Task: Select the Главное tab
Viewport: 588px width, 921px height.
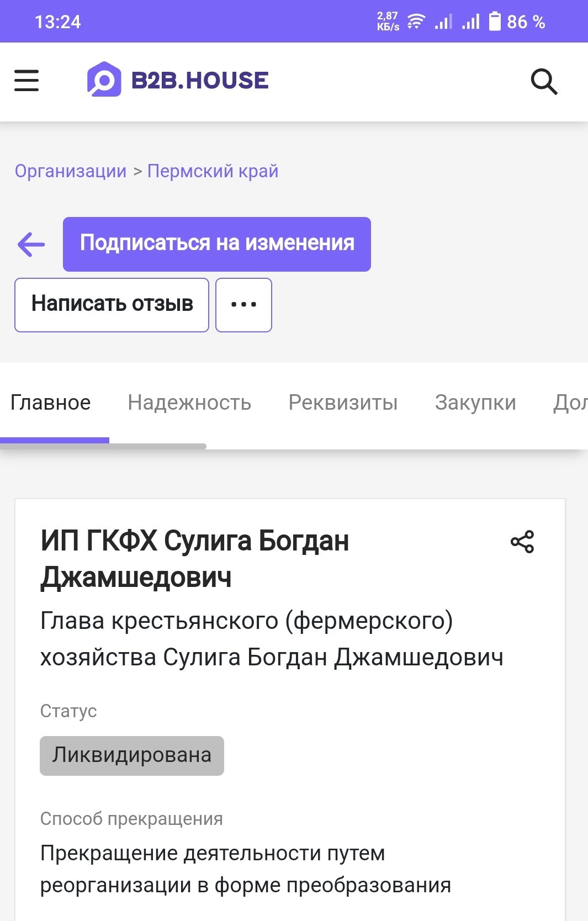Action: tap(51, 403)
